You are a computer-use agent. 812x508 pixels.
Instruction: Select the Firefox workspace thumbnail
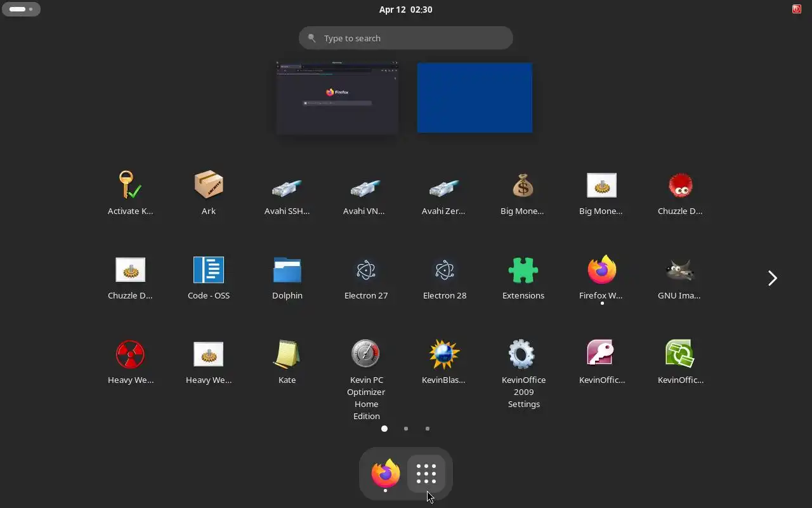coord(337,98)
